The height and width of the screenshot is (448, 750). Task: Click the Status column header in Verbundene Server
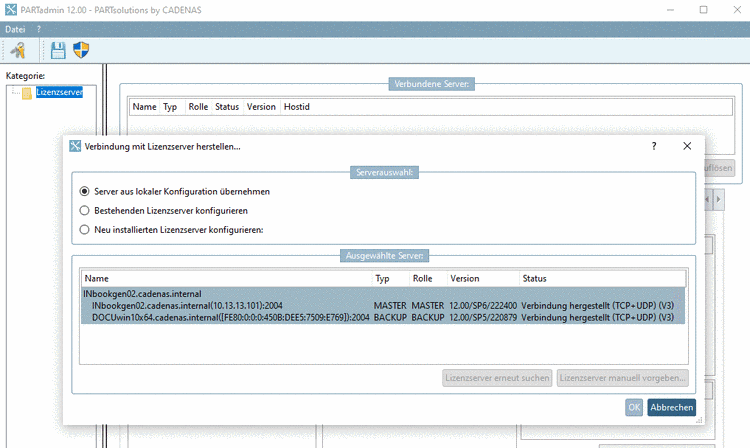tap(227, 107)
